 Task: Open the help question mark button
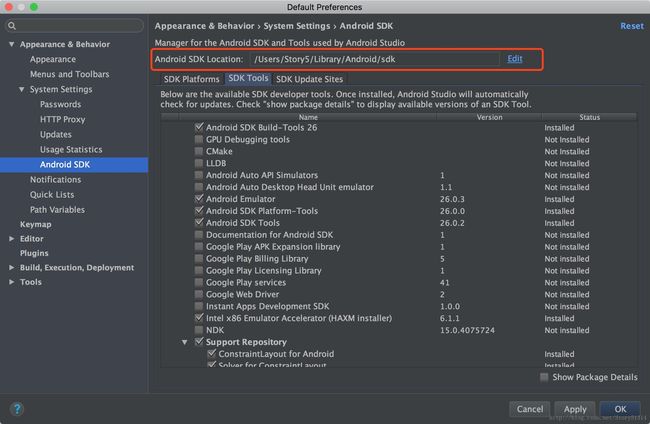[x=17, y=409]
